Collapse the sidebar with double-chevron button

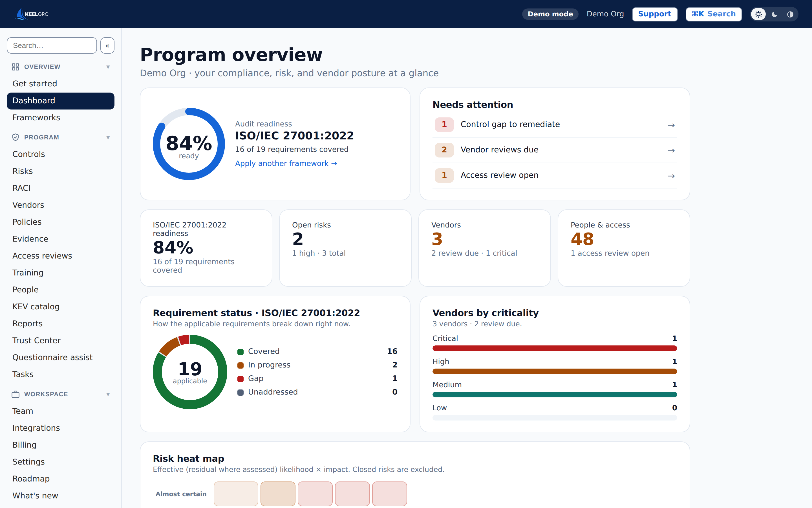[x=107, y=45]
